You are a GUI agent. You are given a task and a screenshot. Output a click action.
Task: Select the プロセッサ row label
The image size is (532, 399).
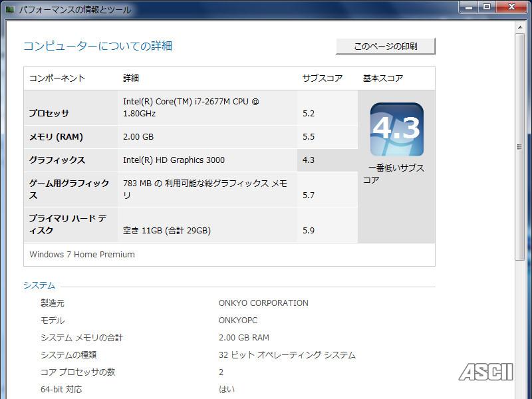click(x=49, y=113)
